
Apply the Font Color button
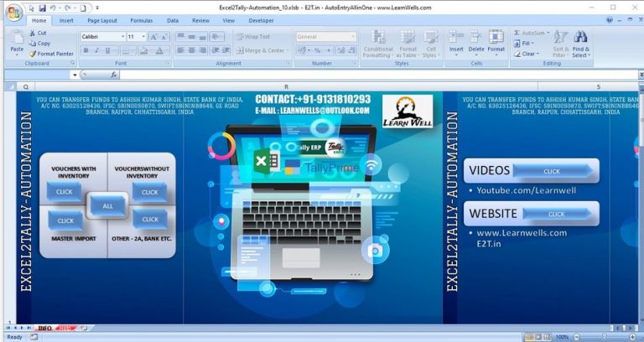159,50
